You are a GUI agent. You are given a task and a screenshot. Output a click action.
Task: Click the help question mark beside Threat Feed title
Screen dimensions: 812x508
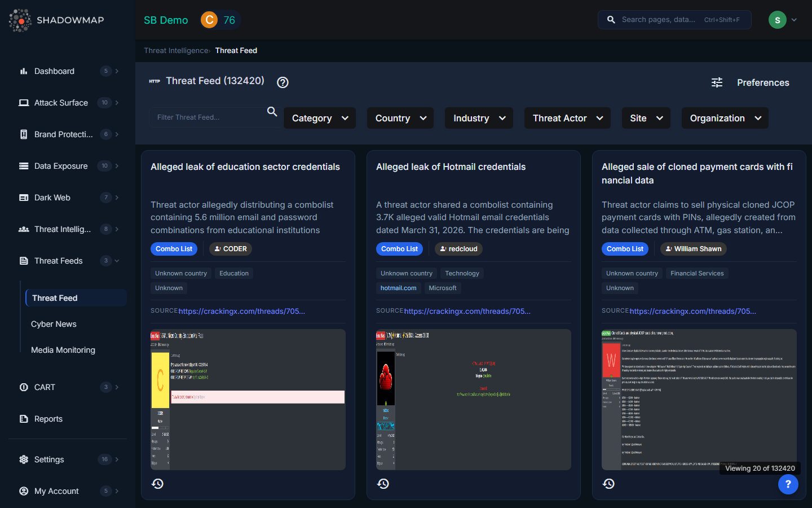tap(283, 82)
